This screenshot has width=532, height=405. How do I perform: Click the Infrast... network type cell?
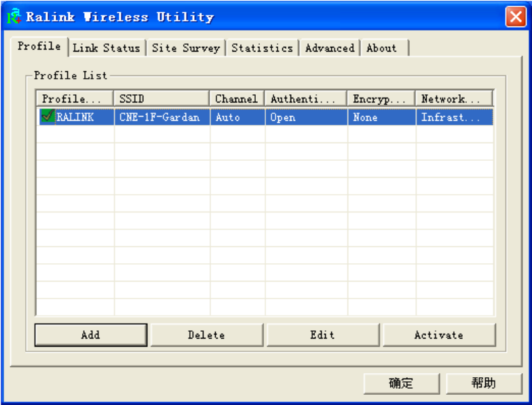pyautogui.click(x=455, y=117)
